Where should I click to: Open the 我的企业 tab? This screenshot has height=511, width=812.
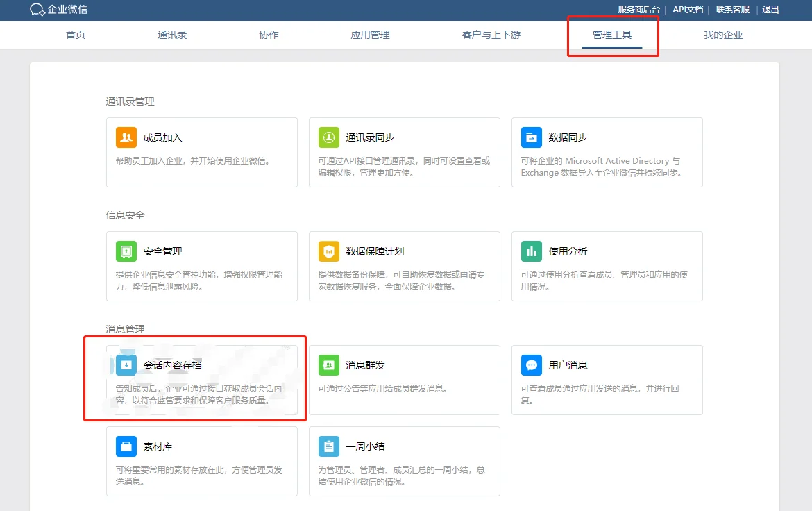click(723, 35)
